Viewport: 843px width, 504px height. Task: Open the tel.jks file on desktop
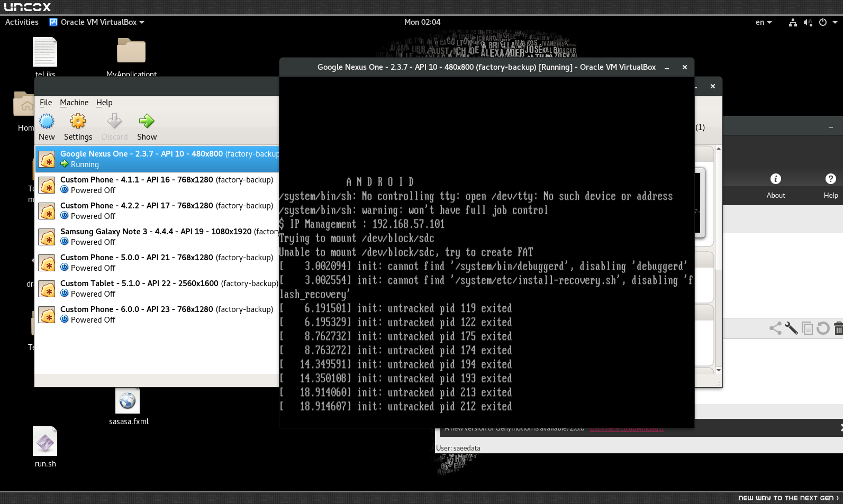point(45,52)
